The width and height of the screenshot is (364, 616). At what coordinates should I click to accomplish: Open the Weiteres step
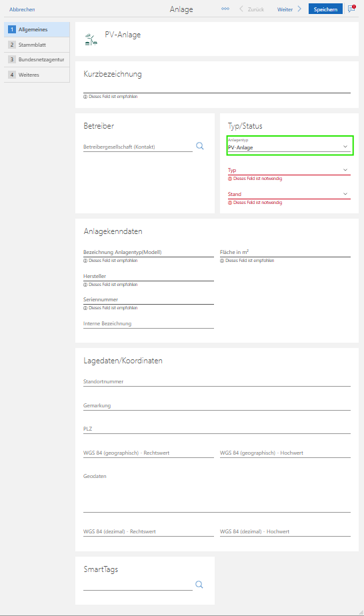pyautogui.click(x=37, y=75)
